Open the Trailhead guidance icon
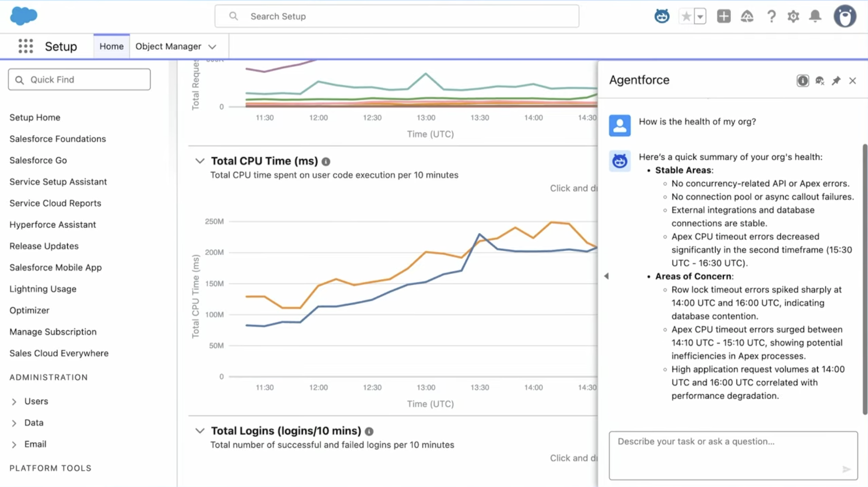868x487 pixels. 747,16
